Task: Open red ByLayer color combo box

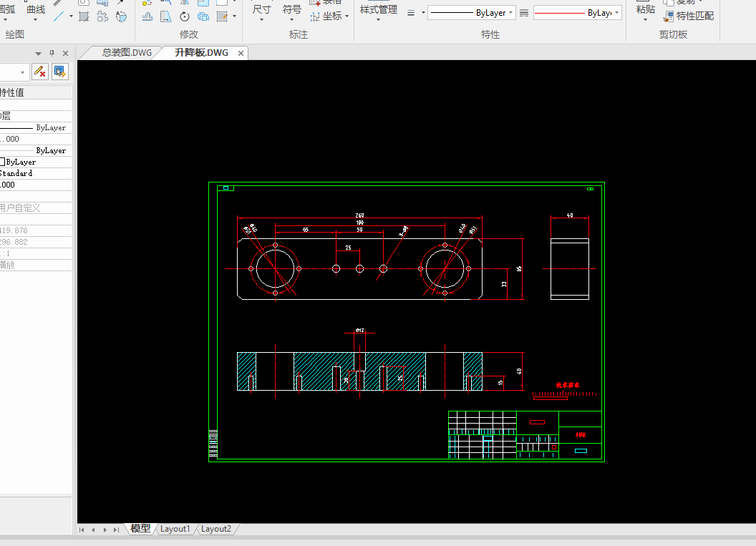Action: (577, 13)
